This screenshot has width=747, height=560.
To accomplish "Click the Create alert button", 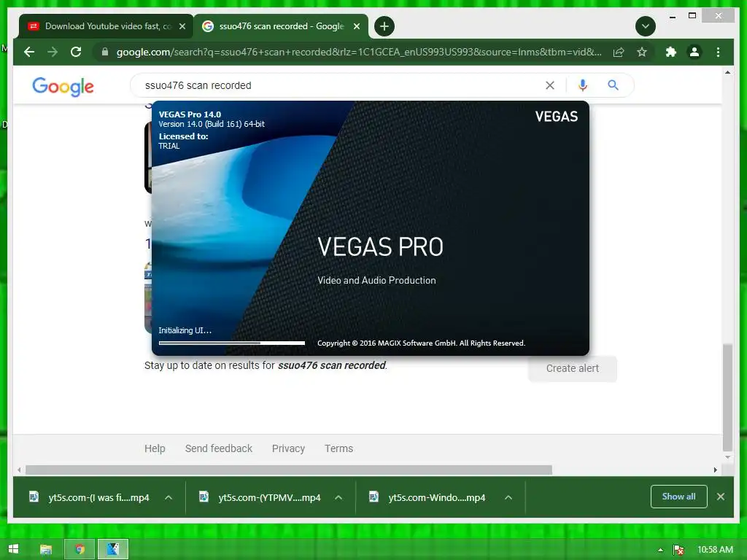I will pos(573,368).
